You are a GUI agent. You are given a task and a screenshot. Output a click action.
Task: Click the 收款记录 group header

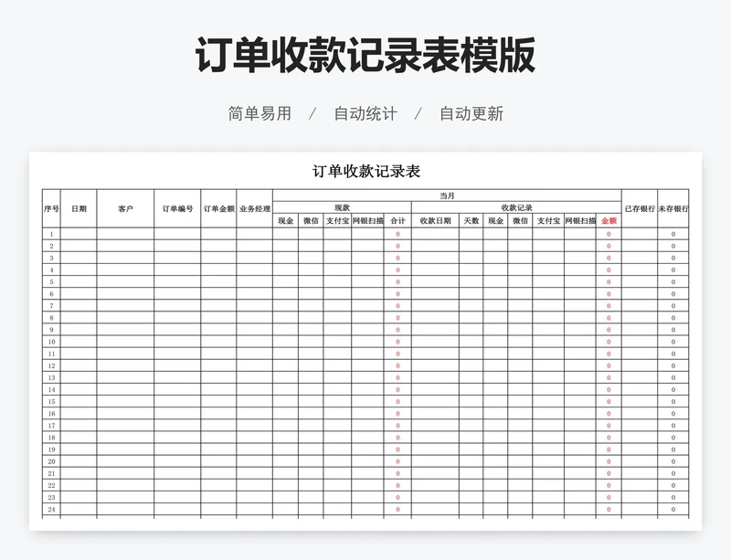[516, 208]
